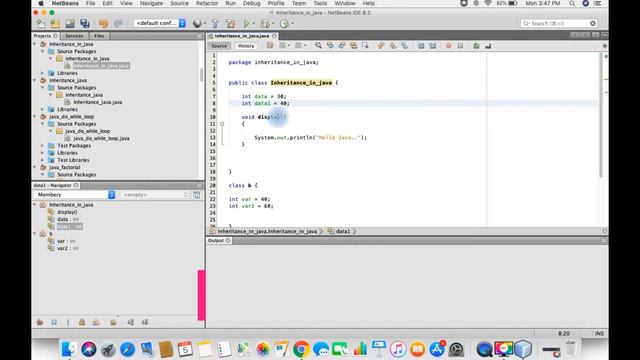This screenshot has width=640, height=360.
Task: Click the New Project toolbar icon
Action: [55, 24]
